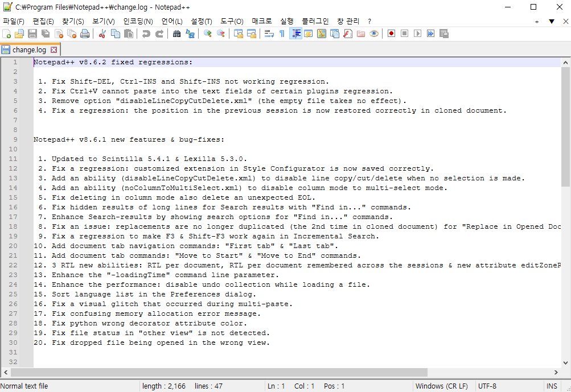Save the file with the floppy disk icon
This screenshot has width=571, height=392.
[x=32, y=34]
